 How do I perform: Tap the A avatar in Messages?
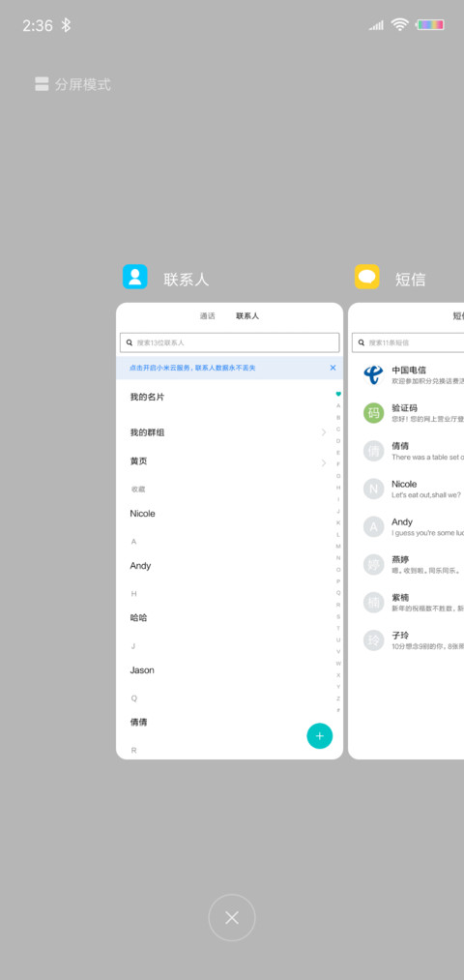373,527
